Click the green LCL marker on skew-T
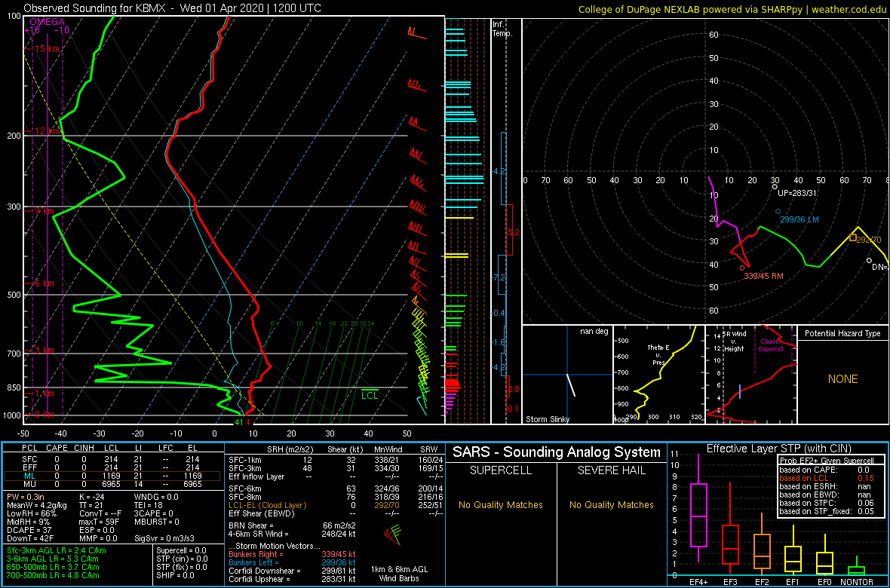Image resolution: width=890 pixels, height=588 pixels. (x=370, y=394)
